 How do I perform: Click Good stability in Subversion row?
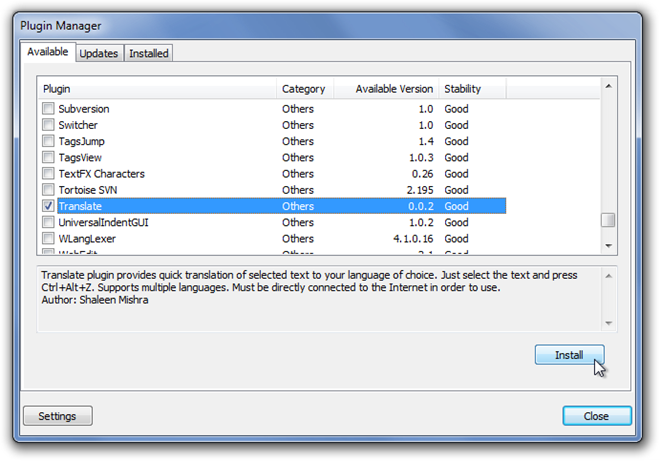[456, 109]
